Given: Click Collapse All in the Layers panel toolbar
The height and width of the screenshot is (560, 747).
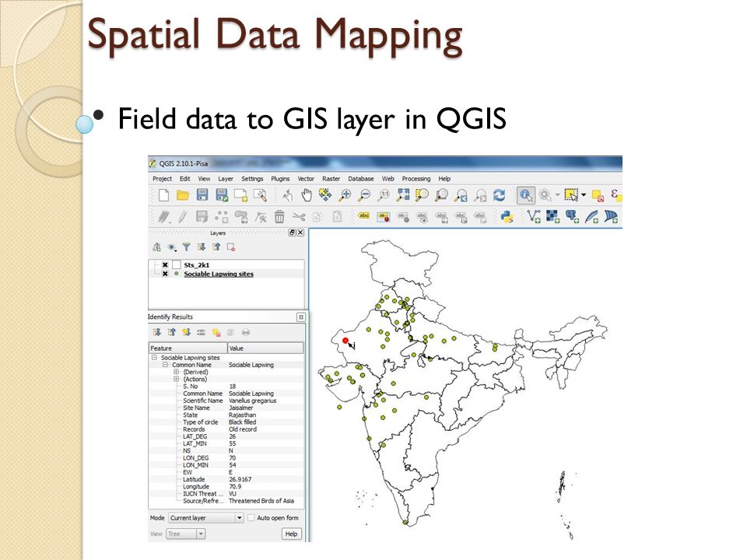Looking at the screenshot, I should [216, 247].
